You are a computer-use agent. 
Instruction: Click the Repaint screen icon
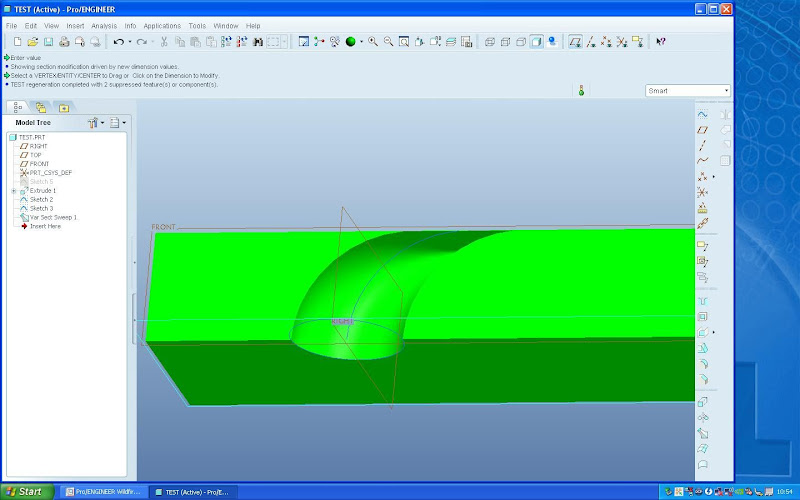click(303, 42)
